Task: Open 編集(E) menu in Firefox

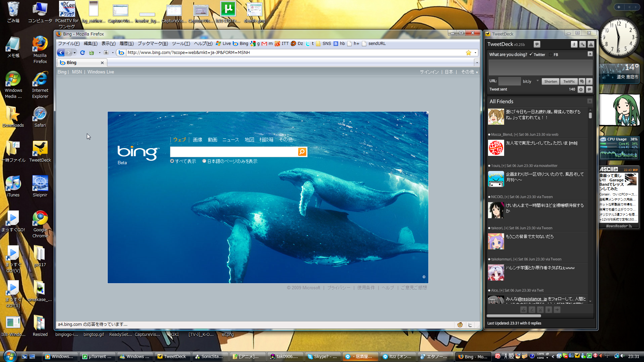Action: [91, 44]
